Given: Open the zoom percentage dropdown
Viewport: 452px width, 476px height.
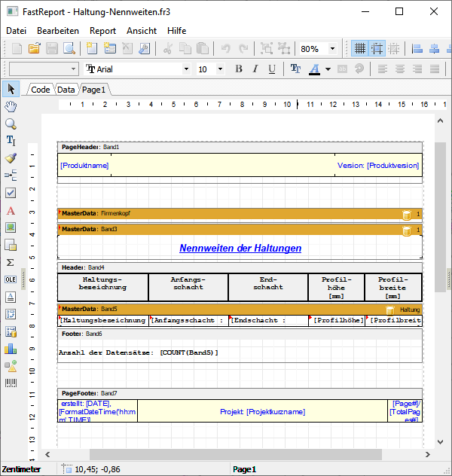Looking at the screenshot, I should 332,49.
